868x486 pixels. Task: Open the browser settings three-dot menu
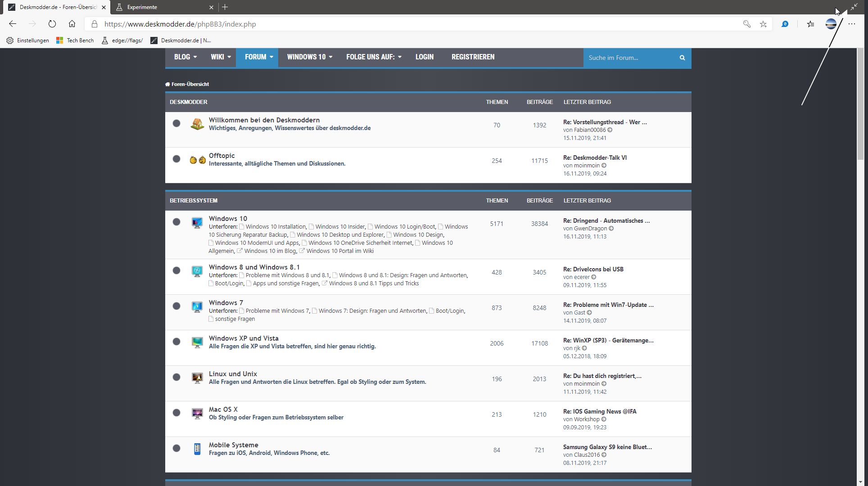pyautogui.click(x=852, y=24)
